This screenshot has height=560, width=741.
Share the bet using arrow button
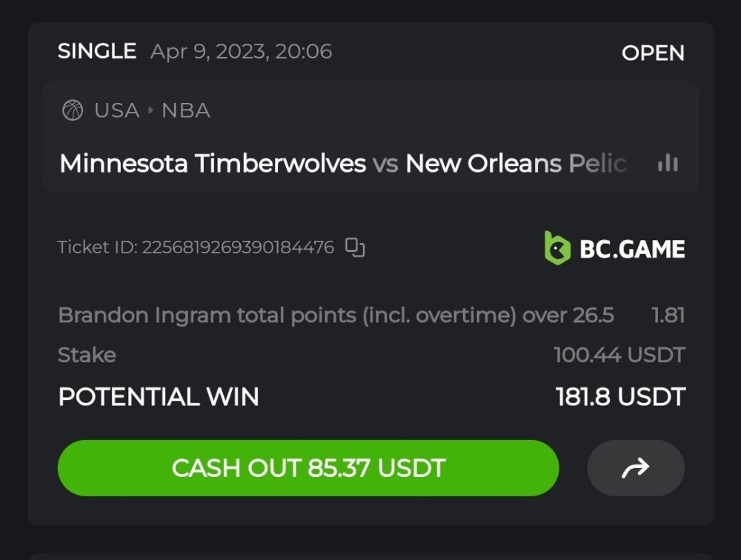click(635, 468)
